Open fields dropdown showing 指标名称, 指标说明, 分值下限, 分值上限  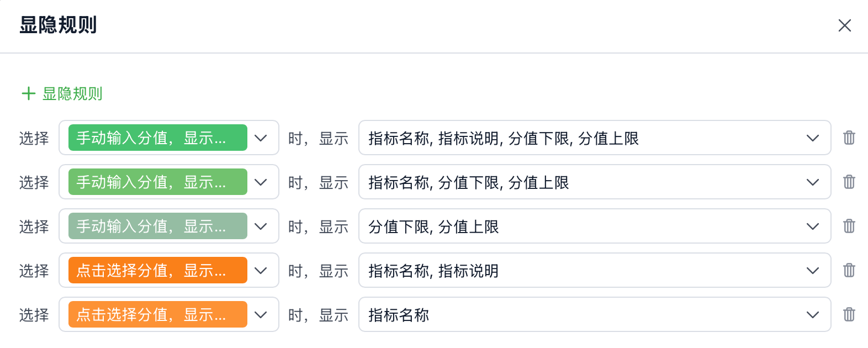click(x=595, y=138)
